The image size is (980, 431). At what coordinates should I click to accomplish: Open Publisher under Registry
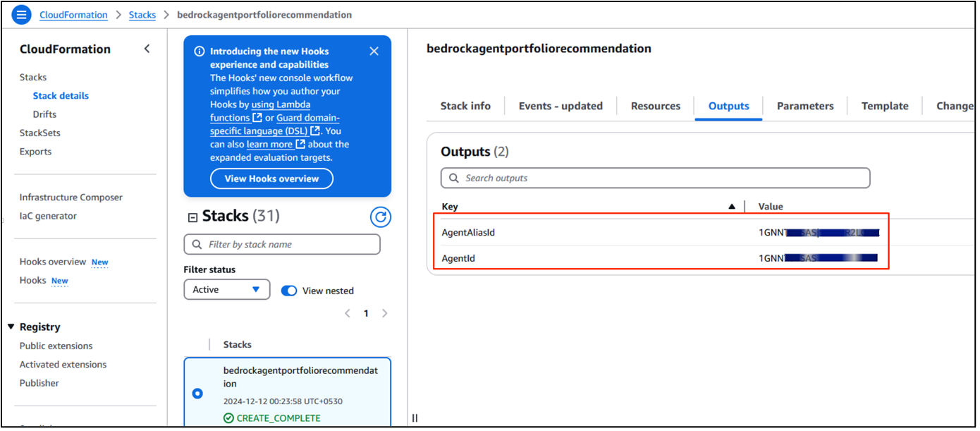pos(39,383)
